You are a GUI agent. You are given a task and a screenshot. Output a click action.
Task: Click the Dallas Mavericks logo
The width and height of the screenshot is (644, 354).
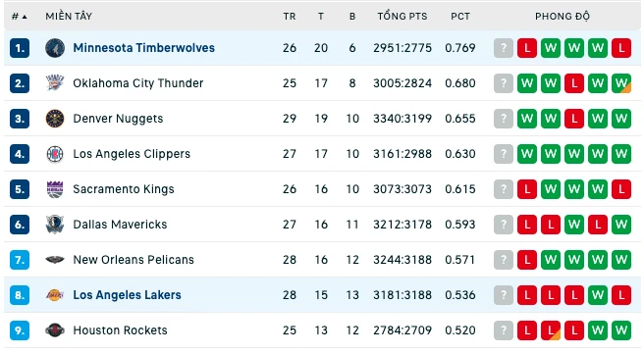tap(55, 225)
